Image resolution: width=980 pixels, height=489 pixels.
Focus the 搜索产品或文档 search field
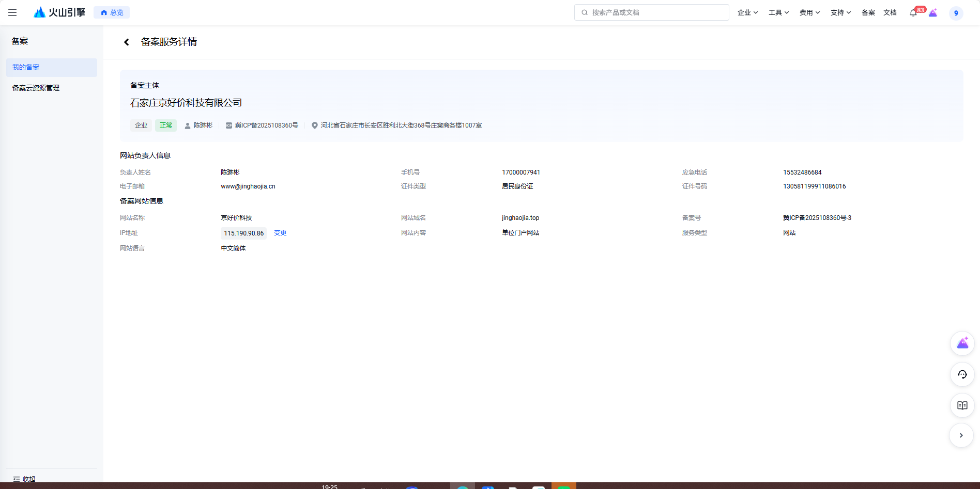tap(651, 12)
